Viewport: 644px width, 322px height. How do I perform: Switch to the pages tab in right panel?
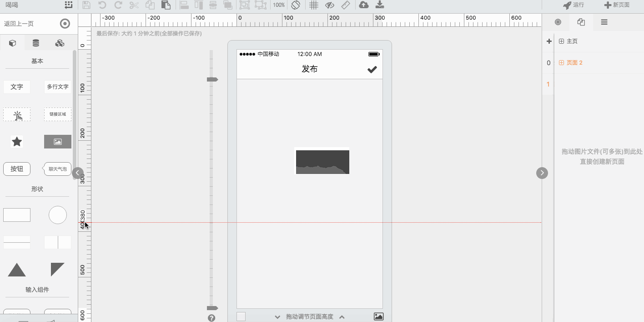pyautogui.click(x=581, y=22)
